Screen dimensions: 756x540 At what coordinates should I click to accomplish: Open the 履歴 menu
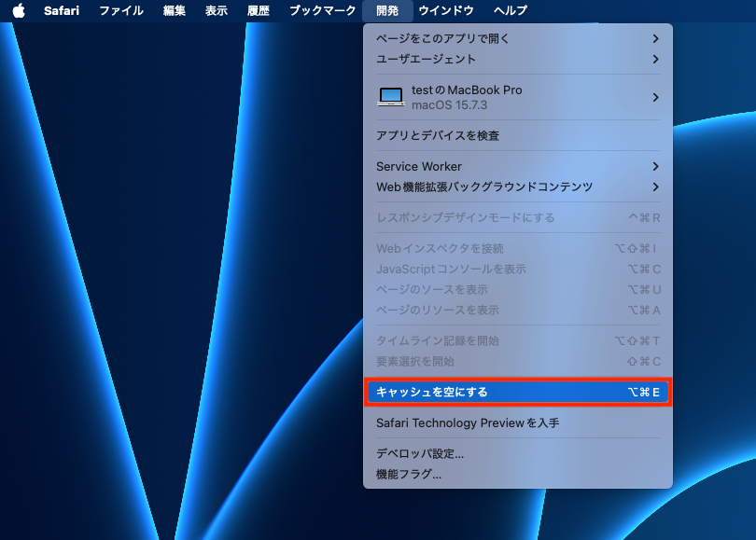point(259,10)
